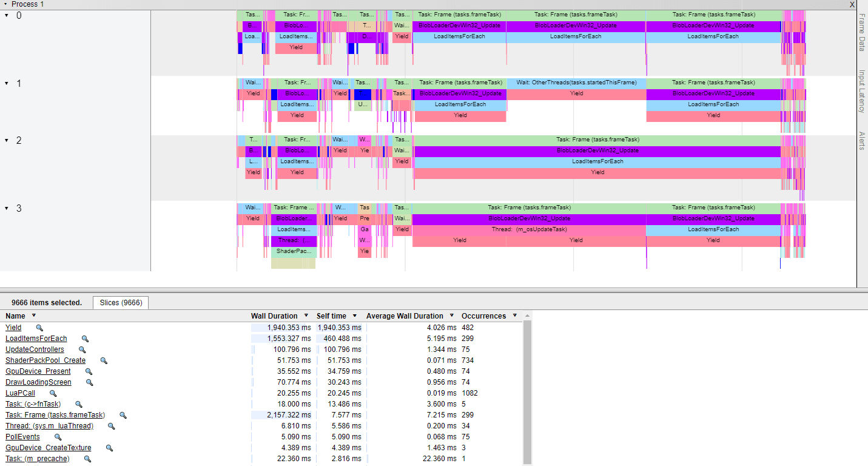Click the magnifier icon beside GpuDevice_CreateTexture
868x466 pixels.
click(x=109, y=448)
